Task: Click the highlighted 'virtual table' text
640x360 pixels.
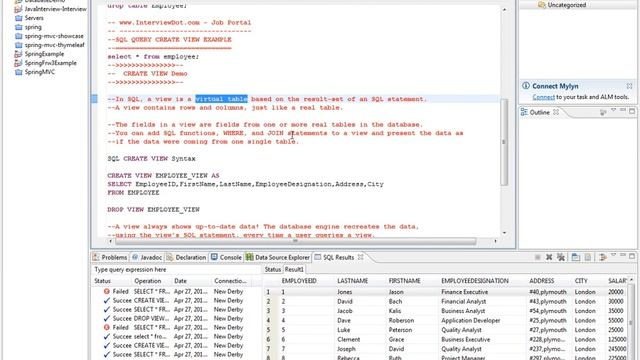Action: tap(221, 99)
